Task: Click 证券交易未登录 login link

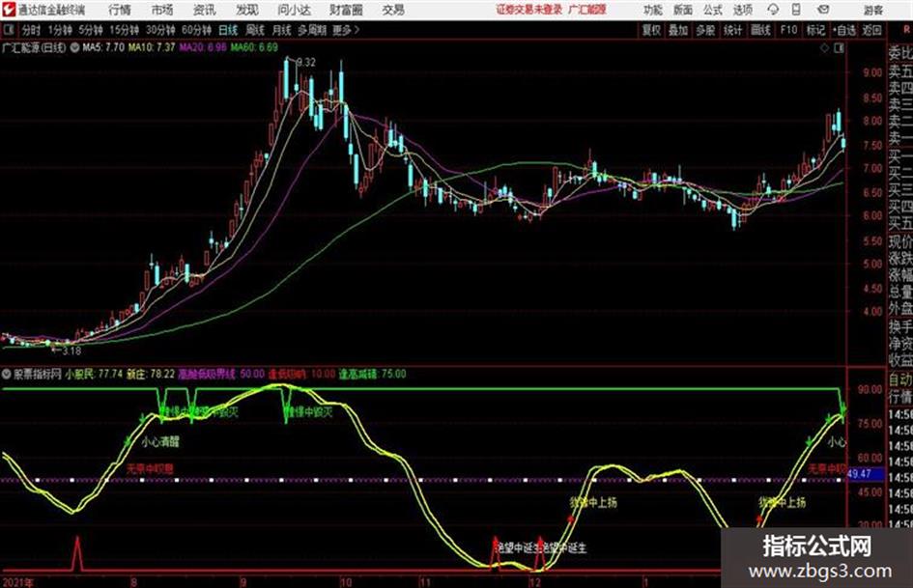Action: point(529,10)
